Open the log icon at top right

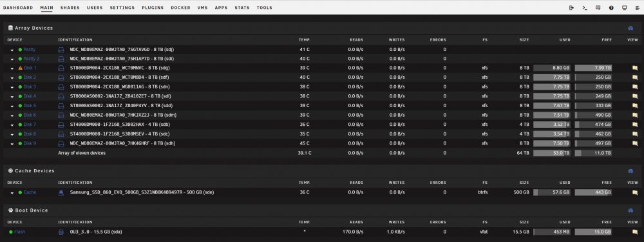pos(638,8)
